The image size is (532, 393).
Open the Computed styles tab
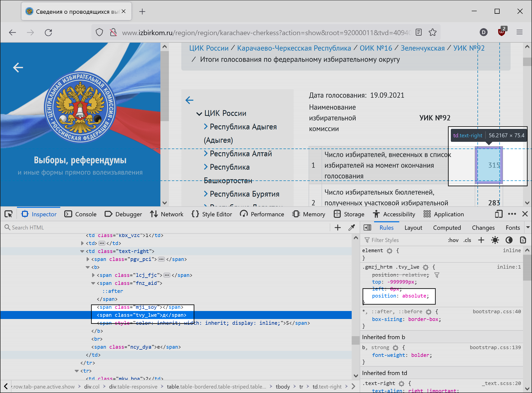pyautogui.click(x=447, y=228)
